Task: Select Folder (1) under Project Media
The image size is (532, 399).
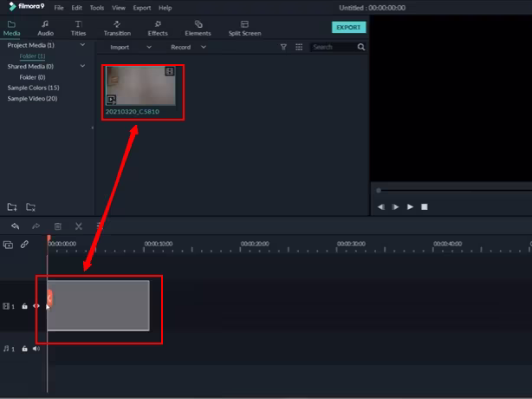Action: (x=32, y=56)
